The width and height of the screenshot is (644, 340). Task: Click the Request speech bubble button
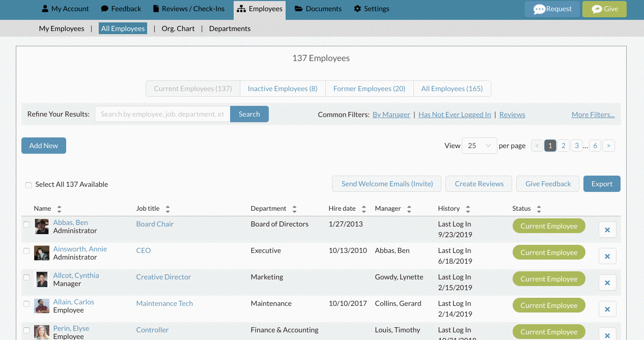(552, 9)
